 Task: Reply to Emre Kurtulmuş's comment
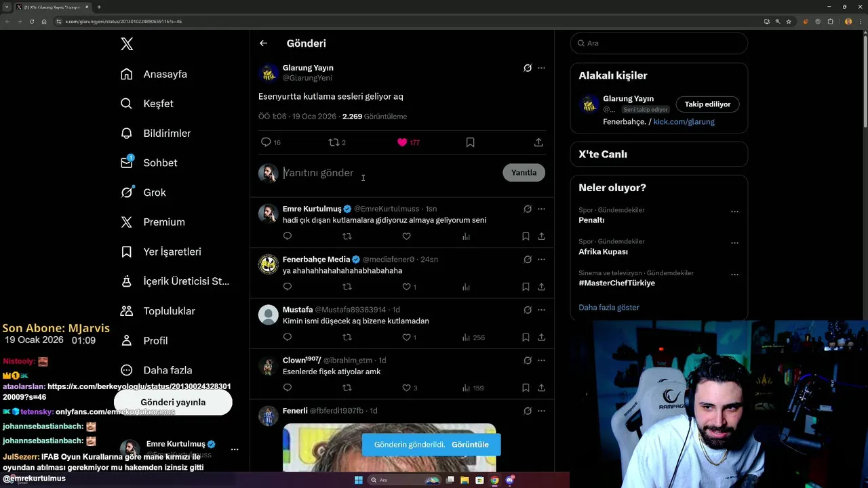(x=288, y=237)
